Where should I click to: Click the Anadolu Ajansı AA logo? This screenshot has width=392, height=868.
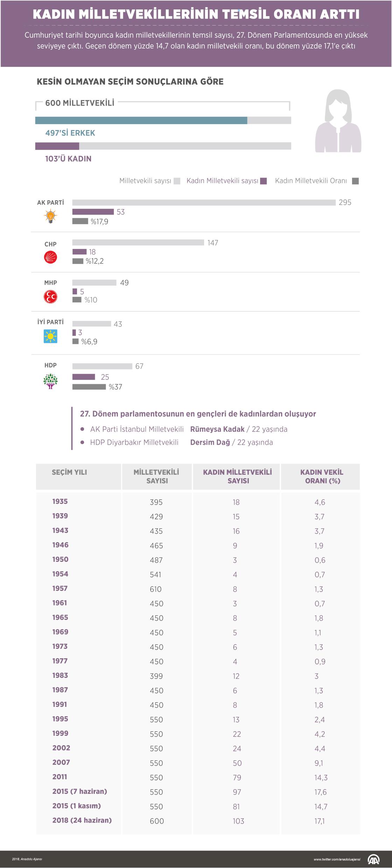point(373,860)
